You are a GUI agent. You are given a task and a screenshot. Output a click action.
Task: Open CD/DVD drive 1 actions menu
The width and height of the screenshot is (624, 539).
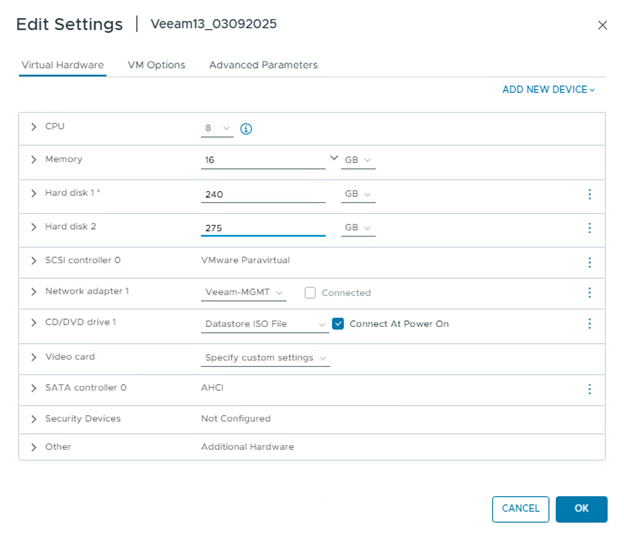pyautogui.click(x=589, y=324)
